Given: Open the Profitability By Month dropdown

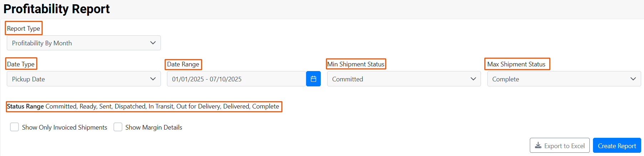Looking at the screenshot, I should click(84, 43).
